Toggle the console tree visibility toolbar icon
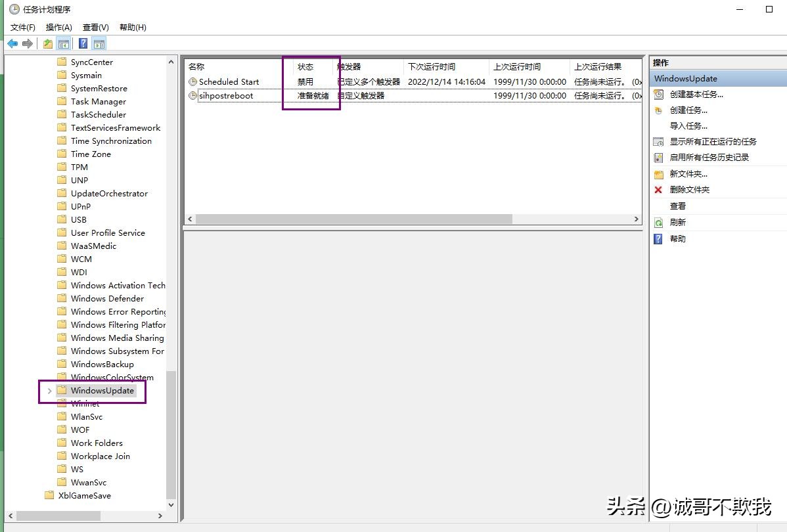The height and width of the screenshot is (532, 787). pos(63,43)
